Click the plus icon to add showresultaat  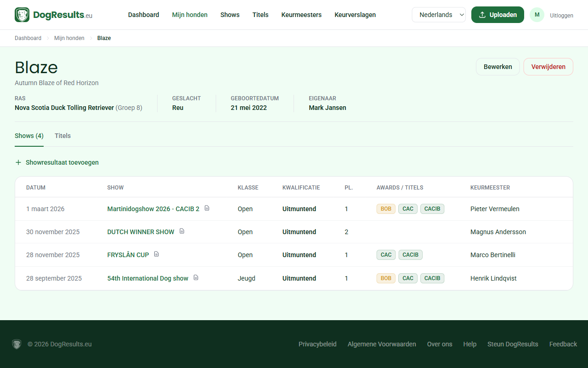point(18,162)
